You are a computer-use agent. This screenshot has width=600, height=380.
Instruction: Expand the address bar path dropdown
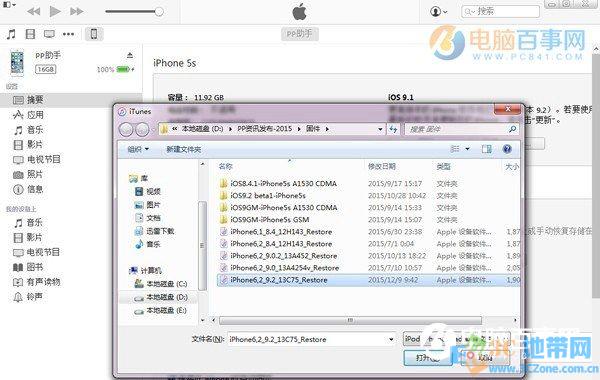pyautogui.click(x=380, y=129)
